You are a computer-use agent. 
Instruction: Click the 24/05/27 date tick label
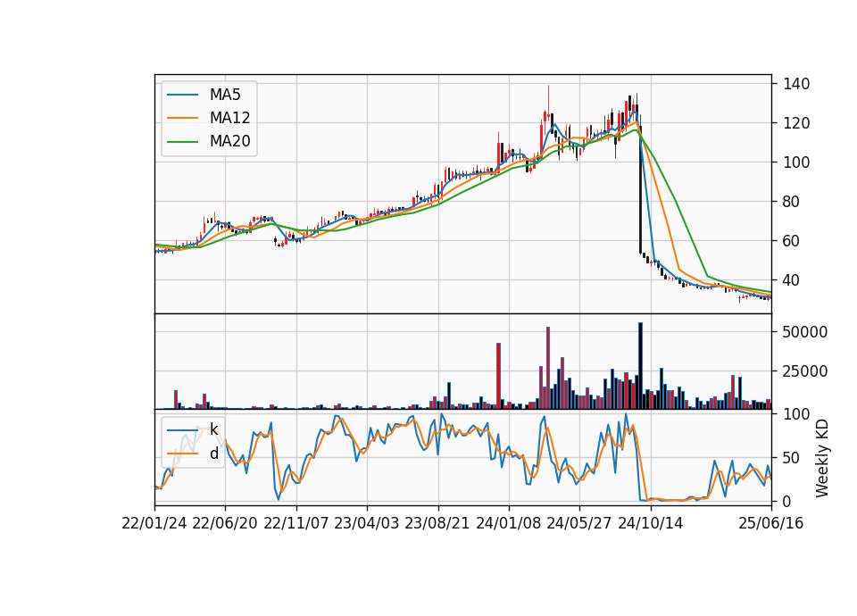coord(579,523)
